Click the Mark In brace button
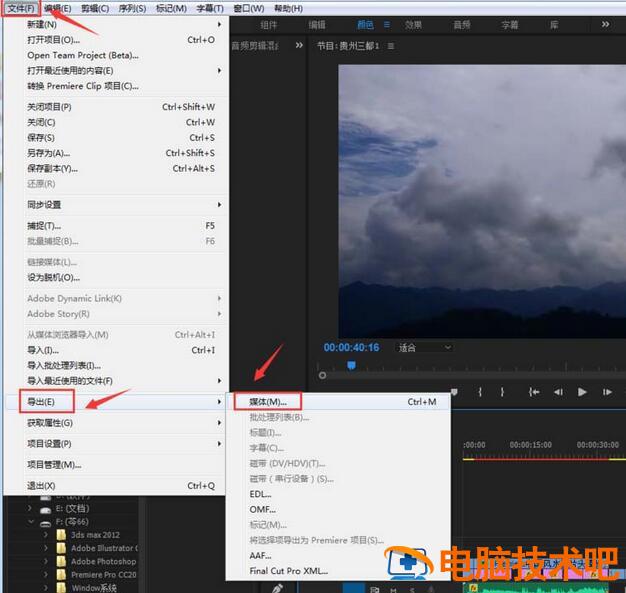Screen dimensions: 626x593 (480, 392)
